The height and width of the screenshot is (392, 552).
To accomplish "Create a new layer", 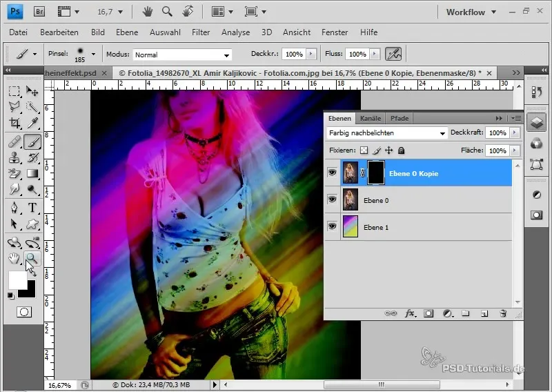I will pos(484,313).
